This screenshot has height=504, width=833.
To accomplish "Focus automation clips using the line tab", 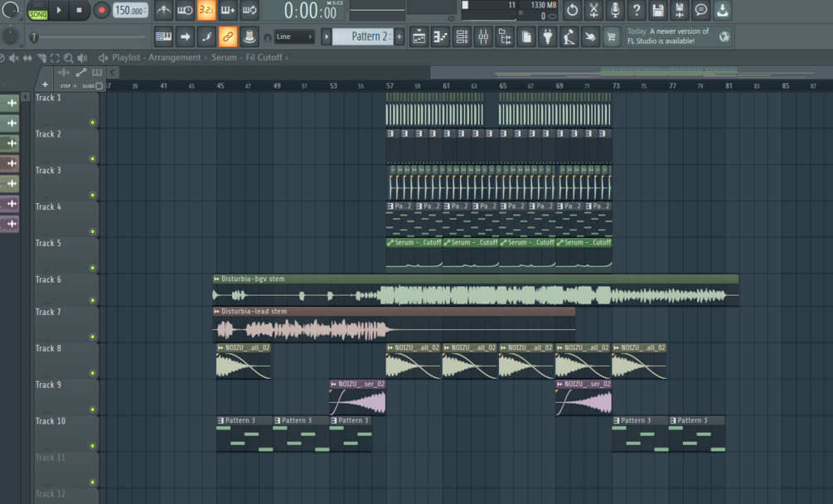I will [x=80, y=72].
